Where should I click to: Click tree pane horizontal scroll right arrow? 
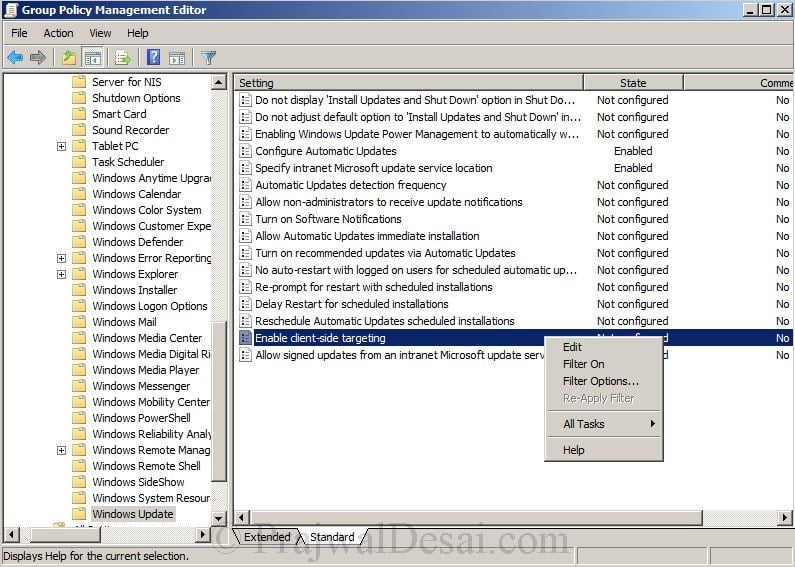pyautogui.click(x=203, y=534)
